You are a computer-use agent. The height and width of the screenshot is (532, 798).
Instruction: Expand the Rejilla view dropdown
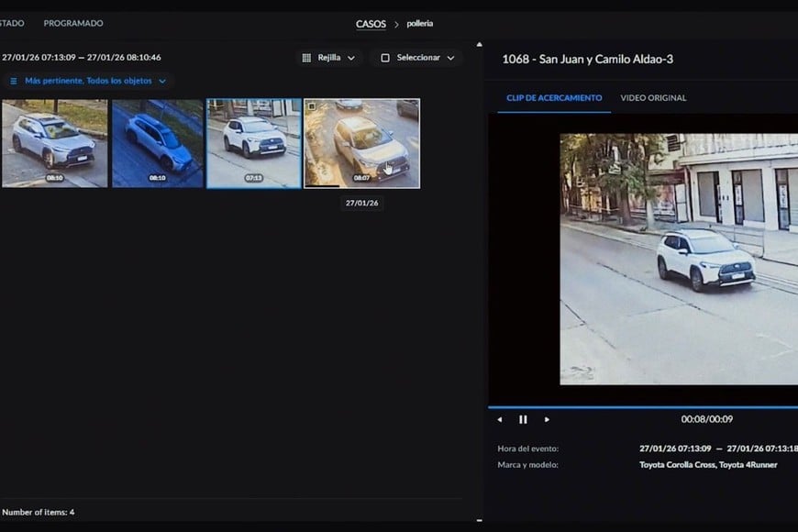coord(353,57)
